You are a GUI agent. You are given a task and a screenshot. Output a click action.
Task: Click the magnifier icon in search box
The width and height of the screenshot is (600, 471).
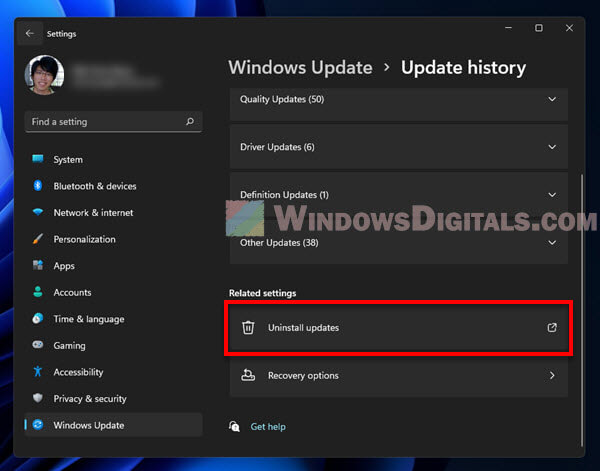190,122
